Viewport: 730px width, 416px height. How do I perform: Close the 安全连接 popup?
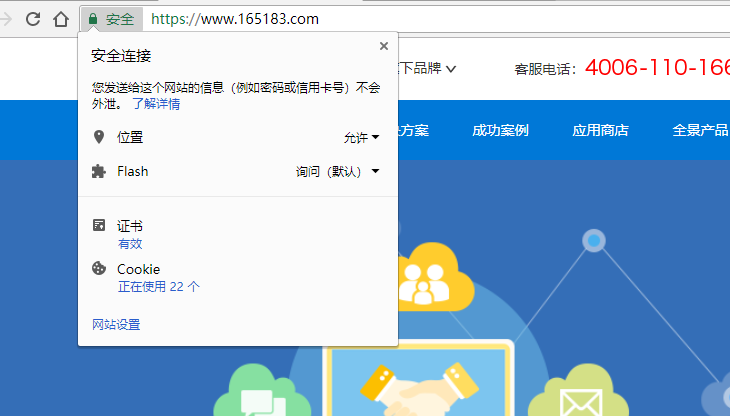point(384,46)
